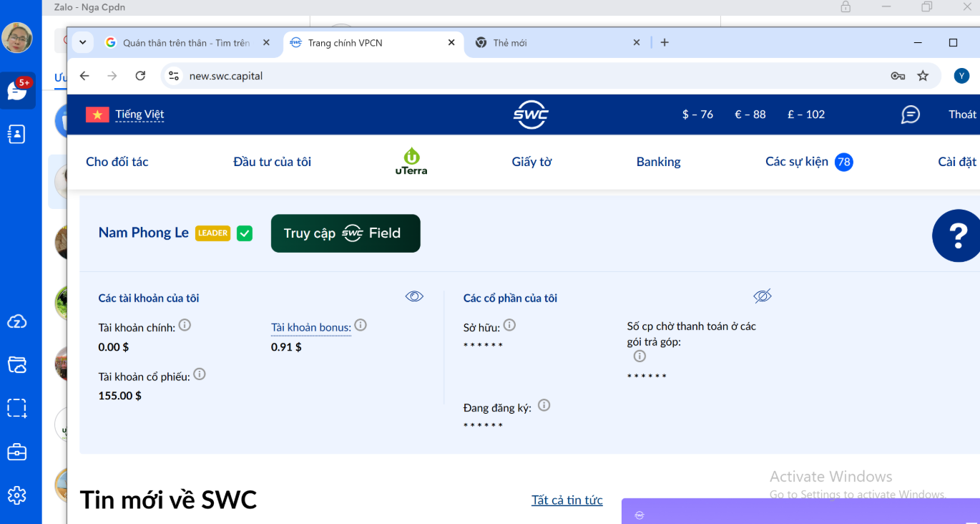
Task: Open Giấy tờ menu
Action: pos(531,162)
